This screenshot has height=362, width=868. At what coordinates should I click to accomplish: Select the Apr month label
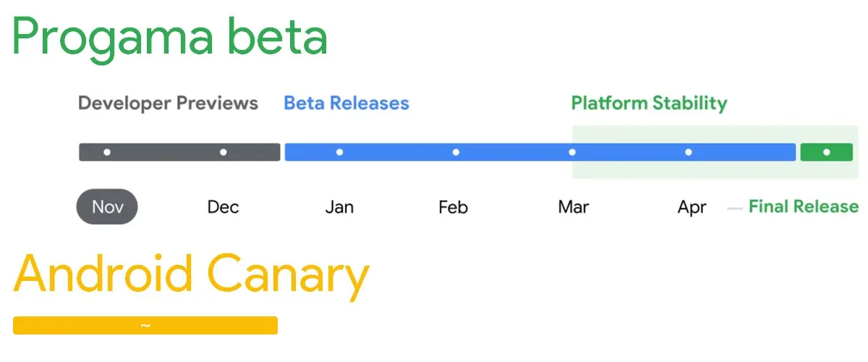692,207
